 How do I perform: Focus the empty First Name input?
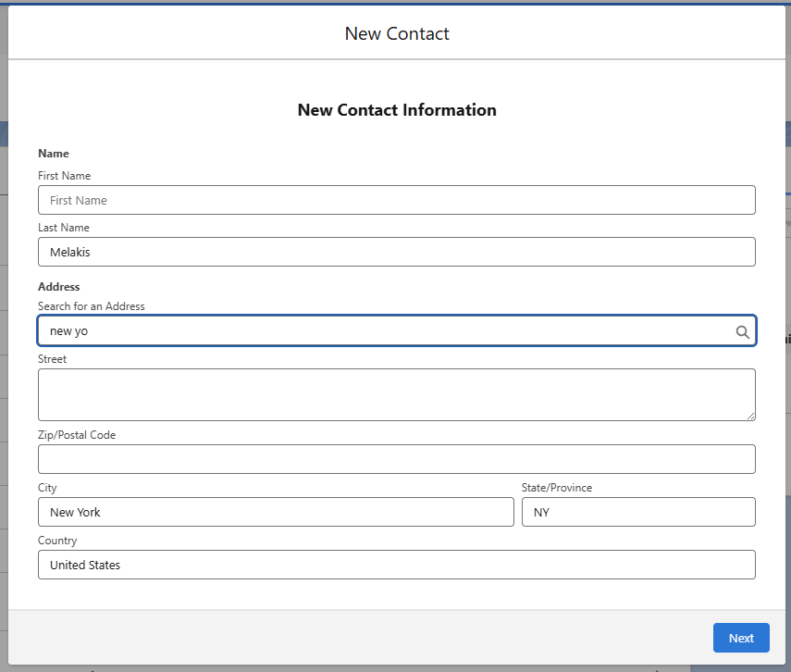397,200
